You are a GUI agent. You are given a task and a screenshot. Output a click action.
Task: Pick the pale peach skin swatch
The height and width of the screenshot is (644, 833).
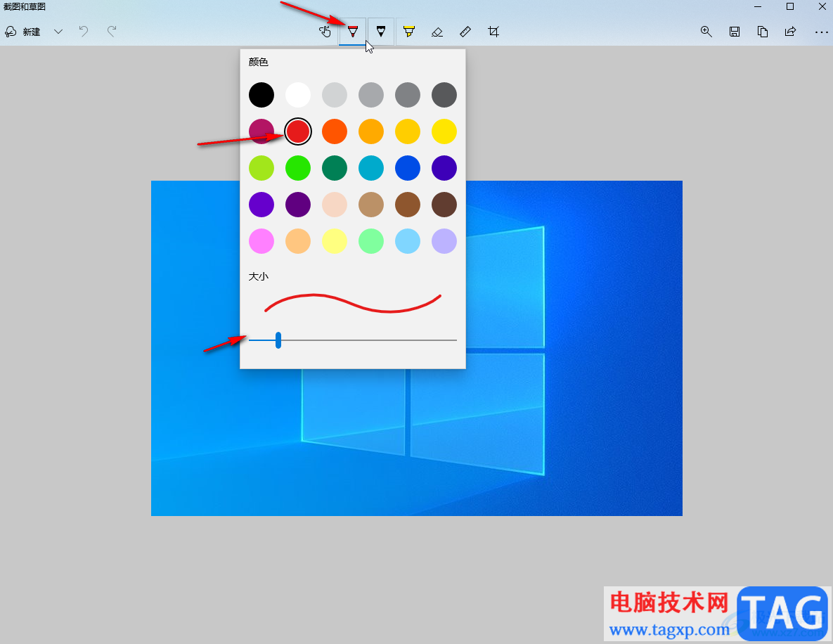pos(335,205)
